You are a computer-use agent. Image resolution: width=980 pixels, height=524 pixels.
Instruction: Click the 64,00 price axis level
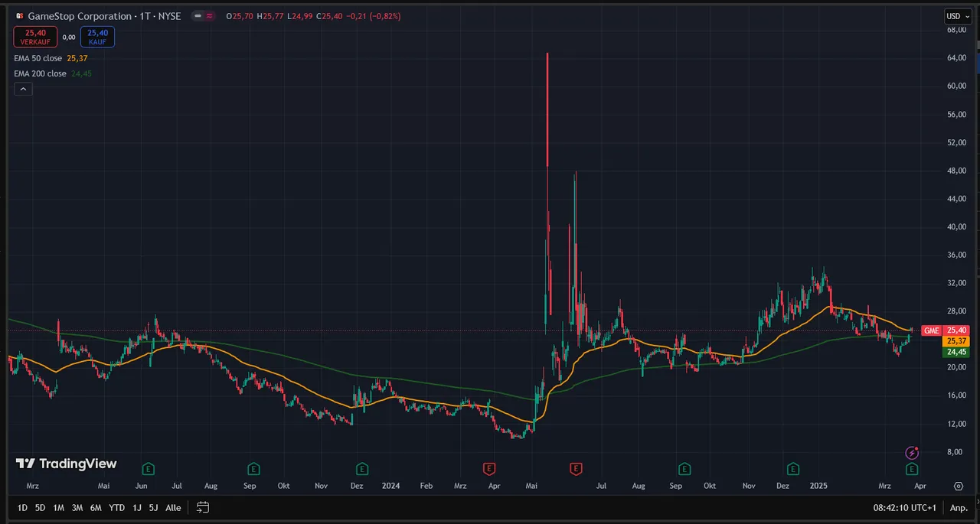point(956,58)
